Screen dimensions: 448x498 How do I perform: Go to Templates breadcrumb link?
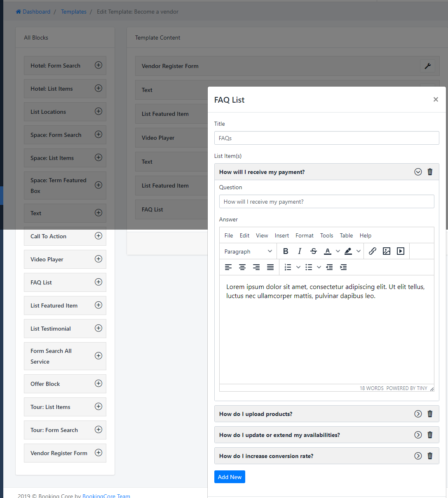click(x=74, y=12)
